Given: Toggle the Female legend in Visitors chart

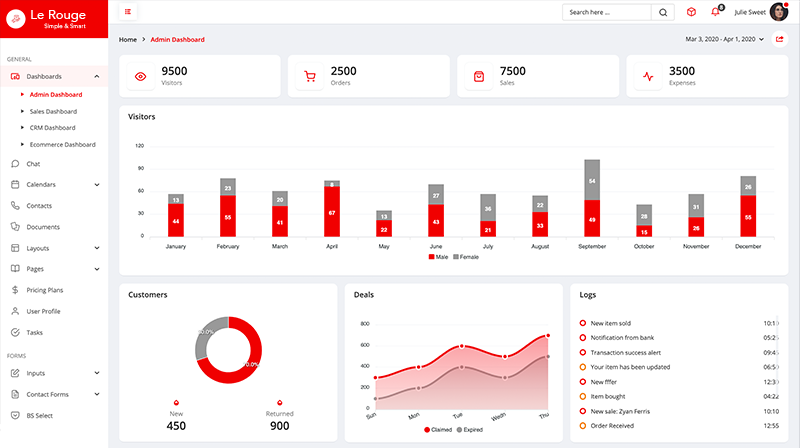Looking at the screenshot, I should click(464, 258).
